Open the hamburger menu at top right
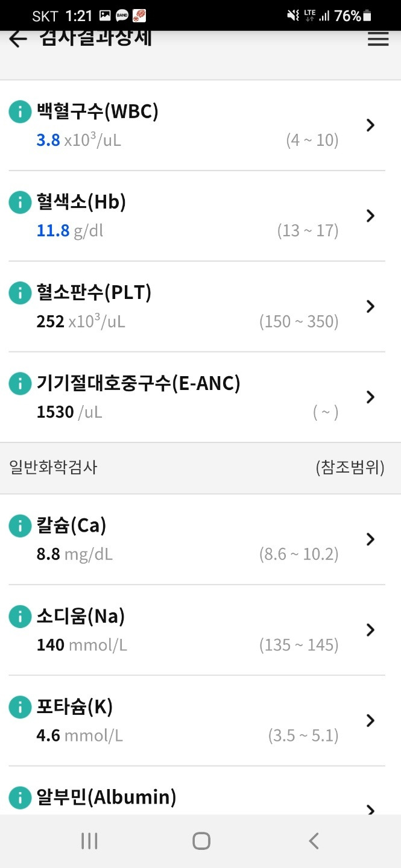Screen dimensions: 401x868 pyautogui.click(x=378, y=39)
